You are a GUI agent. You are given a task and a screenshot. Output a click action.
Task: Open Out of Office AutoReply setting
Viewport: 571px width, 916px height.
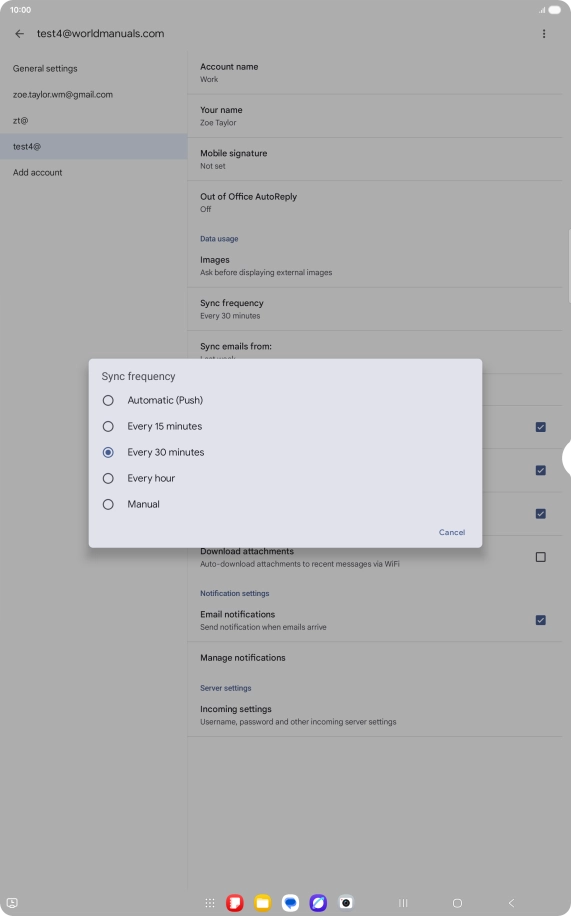375,203
